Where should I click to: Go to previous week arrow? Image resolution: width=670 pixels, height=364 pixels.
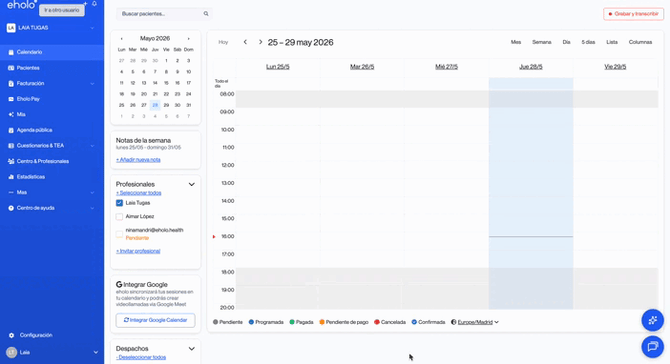point(245,42)
